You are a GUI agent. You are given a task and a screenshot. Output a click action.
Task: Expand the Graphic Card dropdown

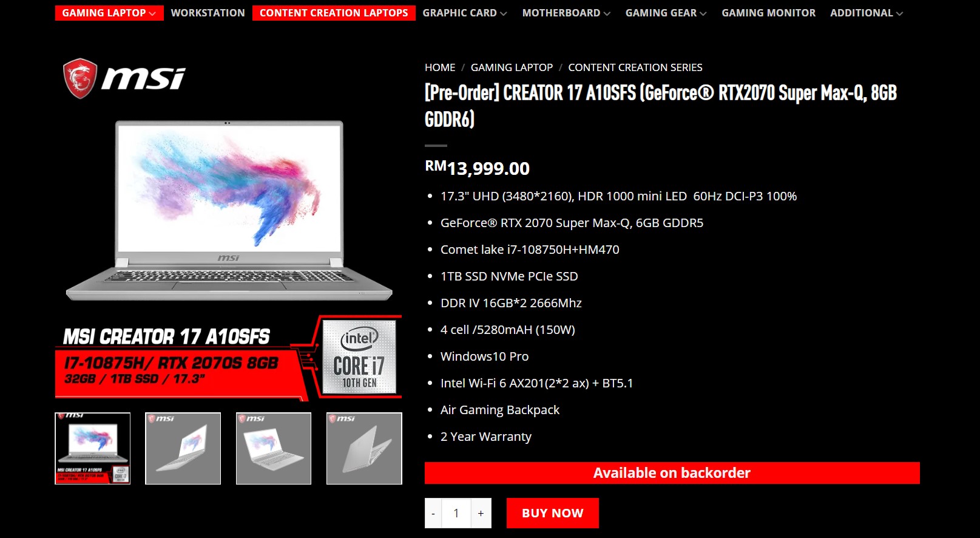coord(465,13)
